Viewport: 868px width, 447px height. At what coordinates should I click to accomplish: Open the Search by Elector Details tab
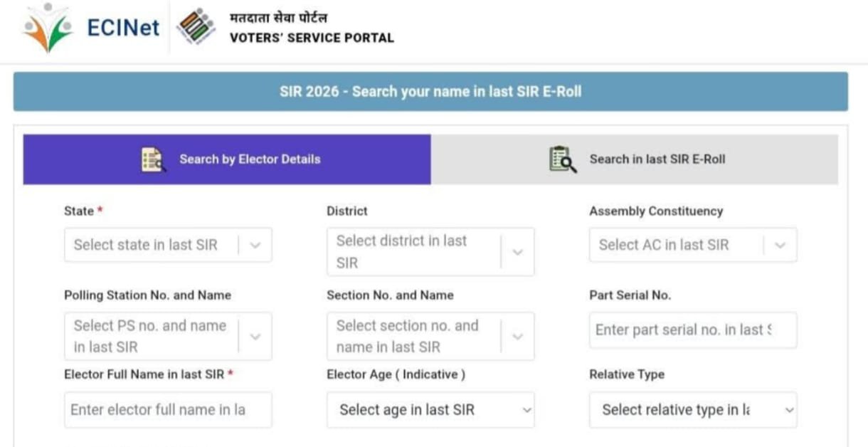pyautogui.click(x=249, y=159)
